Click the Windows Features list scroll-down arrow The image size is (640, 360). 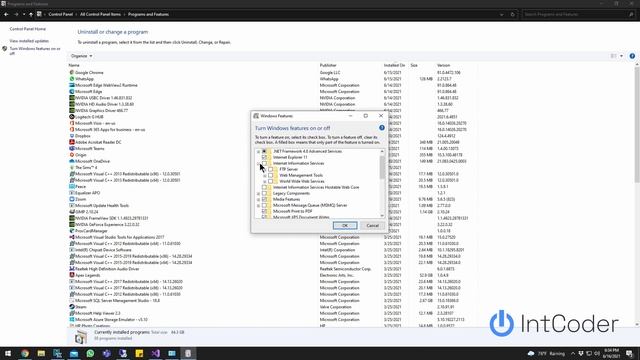(382, 216)
